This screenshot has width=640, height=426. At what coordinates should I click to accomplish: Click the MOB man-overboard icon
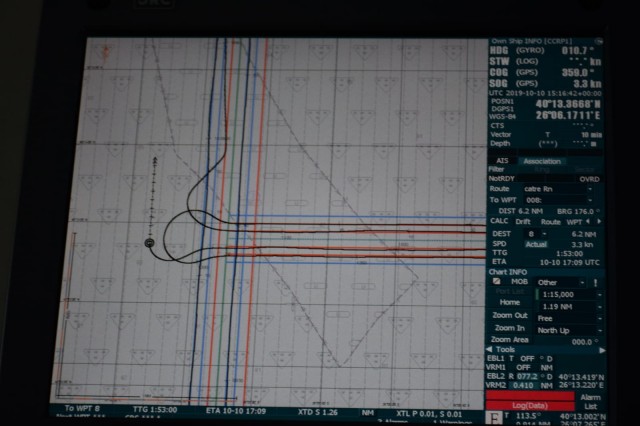coord(497,281)
